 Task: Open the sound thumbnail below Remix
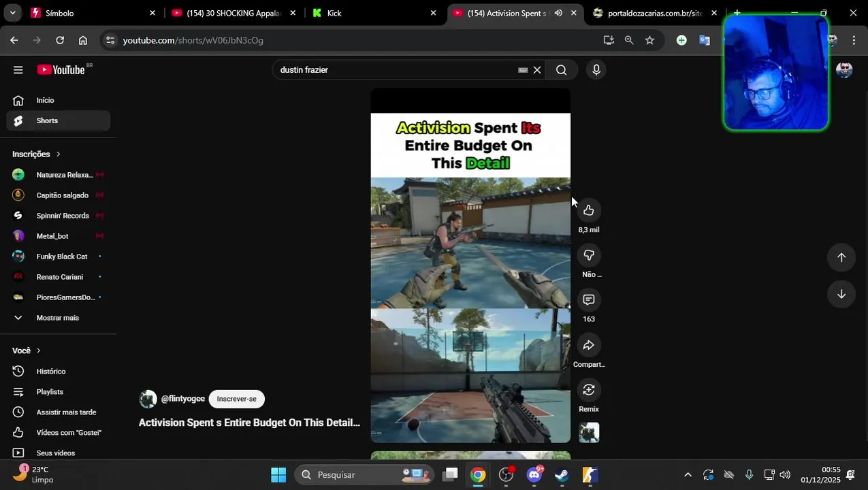click(x=589, y=433)
